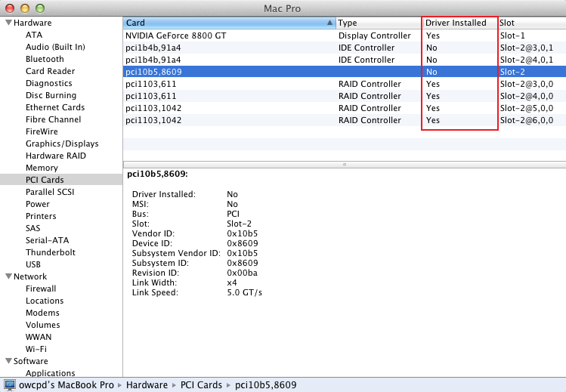Viewport: 566px width, 392px height.
Task: Select Ethernet Cards in sidebar
Action: [x=54, y=107]
